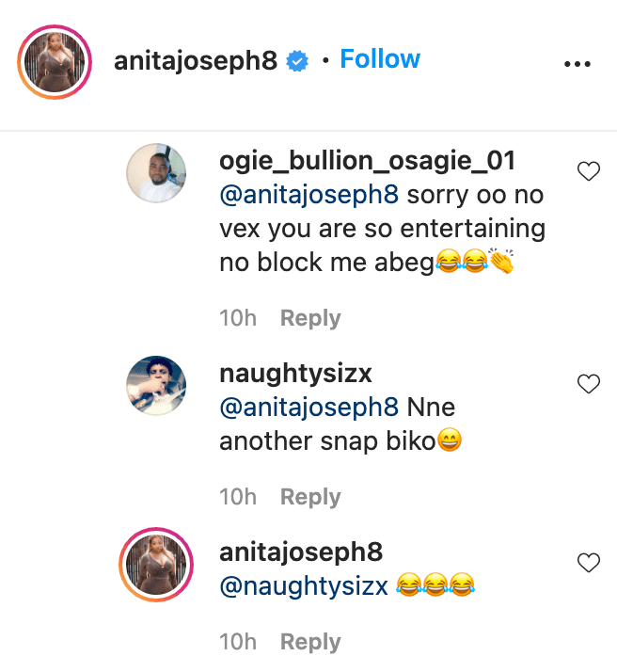Click the @anitajoseph8 mention in naughtysizx's comment
The image size is (617, 672).
pos(309,408)
